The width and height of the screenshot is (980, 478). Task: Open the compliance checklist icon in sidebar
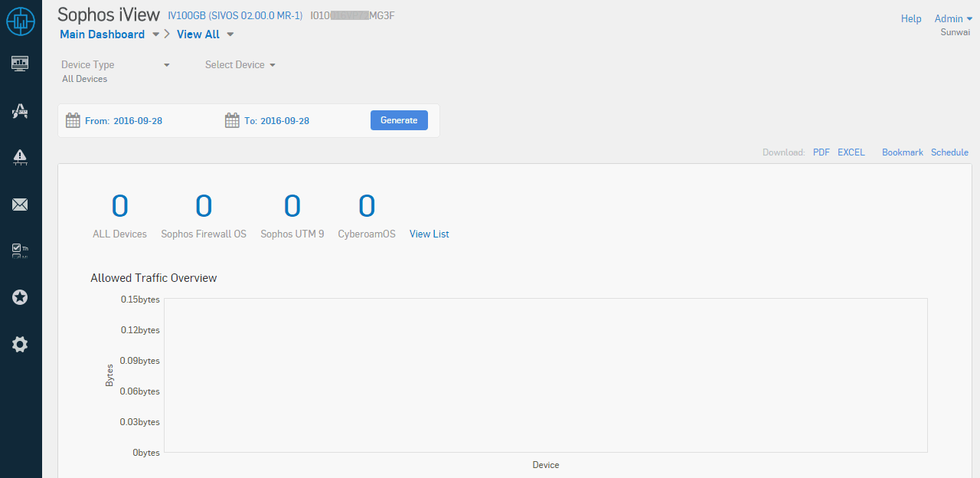pos(20,250)
